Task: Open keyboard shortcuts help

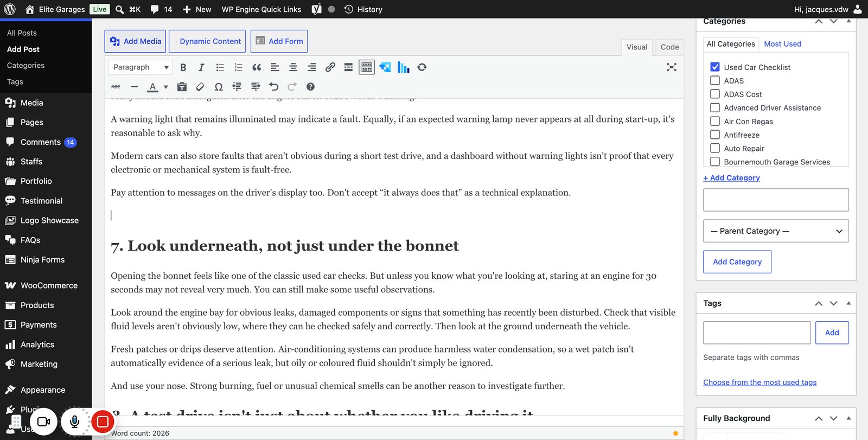Action: (x=310, y=87)
